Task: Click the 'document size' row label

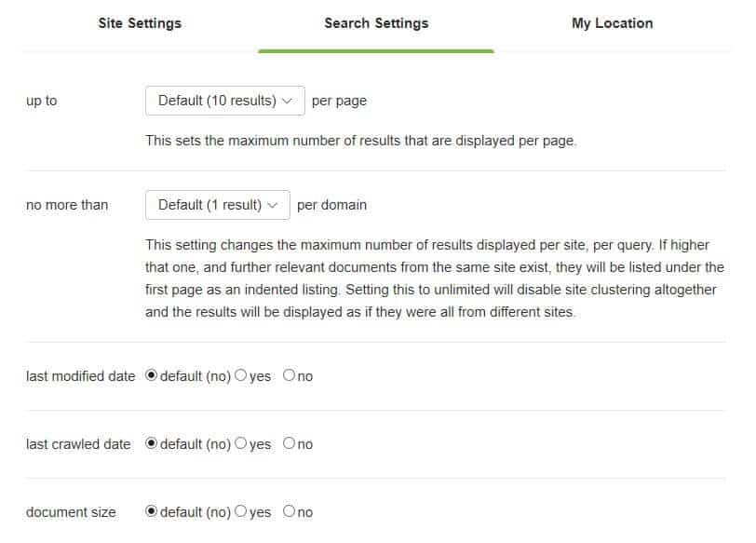Action: click(71, 512)
